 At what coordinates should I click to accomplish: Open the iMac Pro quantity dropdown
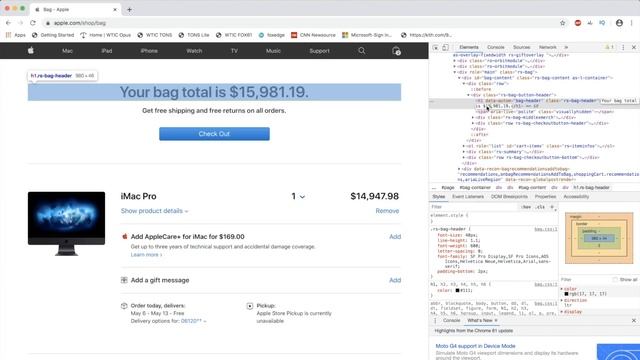tap(298, 196)
